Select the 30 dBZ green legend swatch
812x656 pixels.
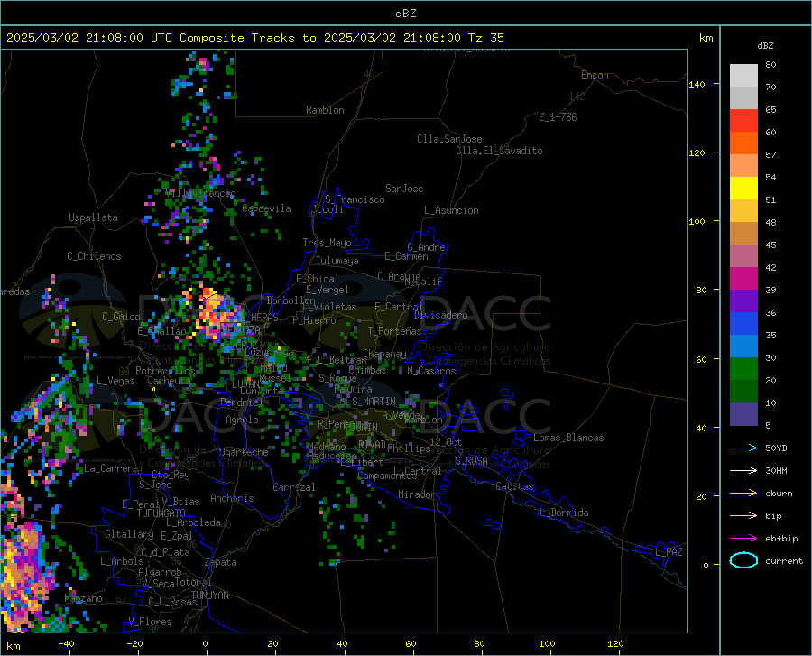(743, 369)
